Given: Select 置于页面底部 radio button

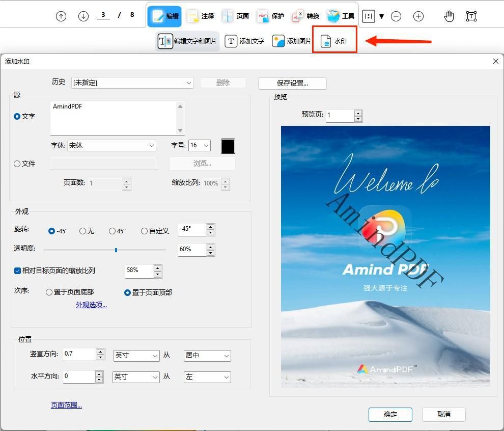Looking at the screenshot, I should pos(49,292).
